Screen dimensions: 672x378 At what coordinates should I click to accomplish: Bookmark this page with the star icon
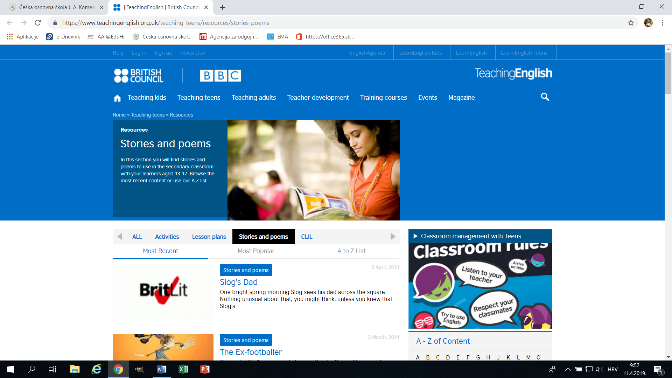[630, 23]
